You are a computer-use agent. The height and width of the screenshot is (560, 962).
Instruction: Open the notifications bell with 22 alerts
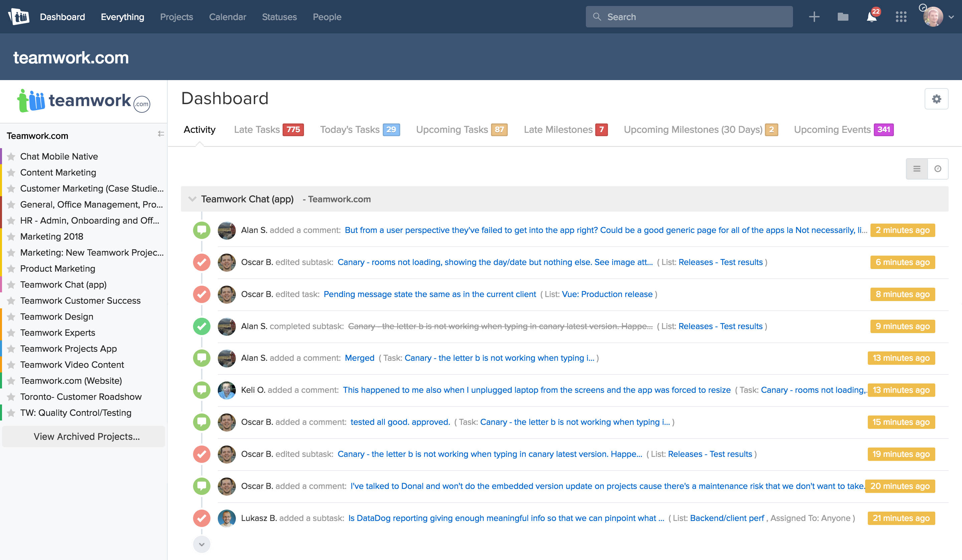pyautogui.click(x=871, y=16)
